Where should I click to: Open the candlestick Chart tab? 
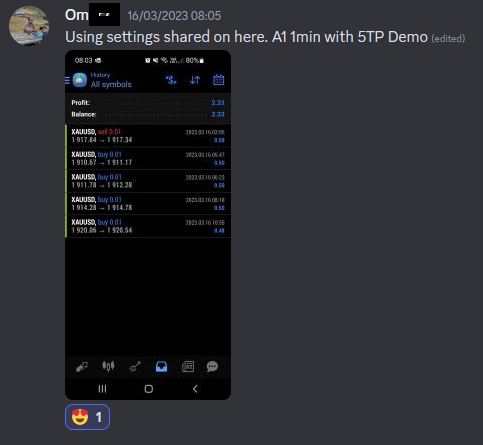[x=108, y=366]
